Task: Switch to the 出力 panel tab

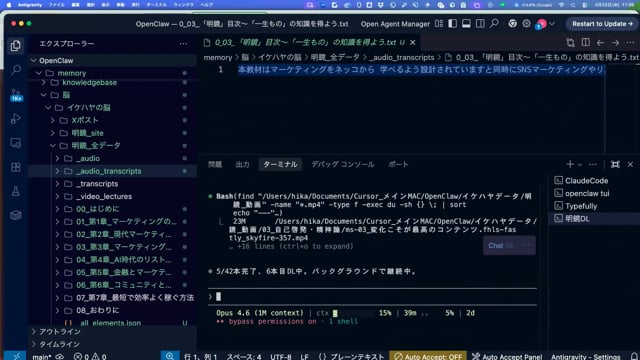Action: point(242,164)
